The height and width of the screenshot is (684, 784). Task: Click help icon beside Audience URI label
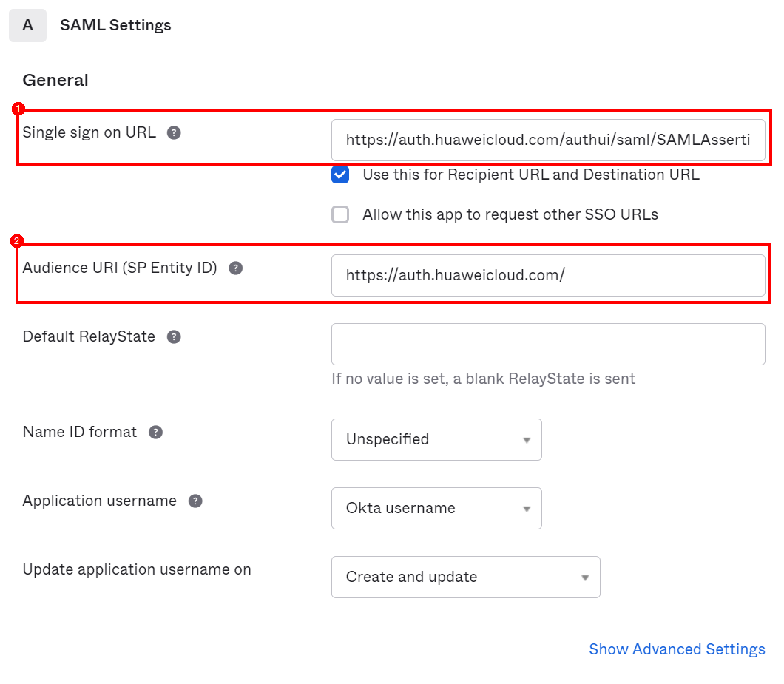coord(235,268)
